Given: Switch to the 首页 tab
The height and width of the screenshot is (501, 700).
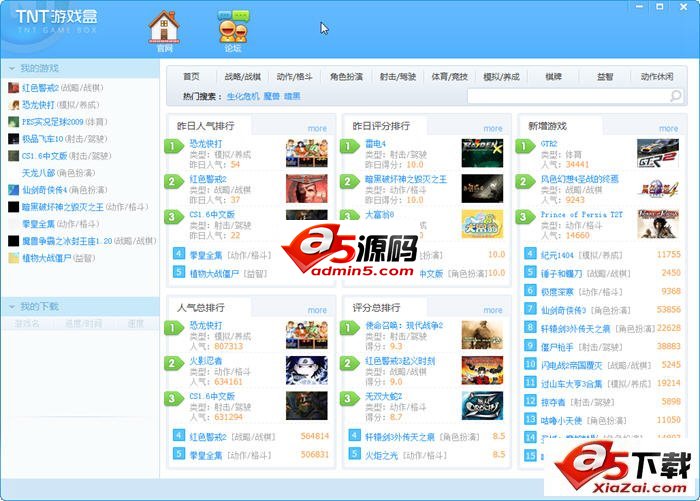Looking at the screenshot, I should pyautogui.click(x=192, y=77).
